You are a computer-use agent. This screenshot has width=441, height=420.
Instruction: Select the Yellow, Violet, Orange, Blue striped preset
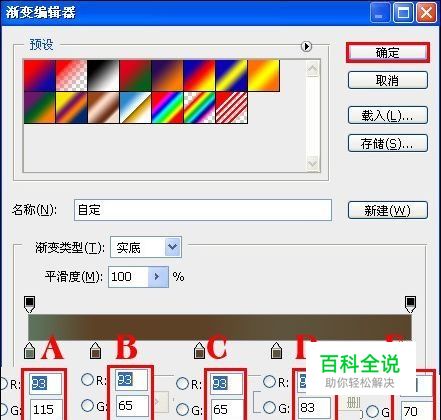coord(72,108)
